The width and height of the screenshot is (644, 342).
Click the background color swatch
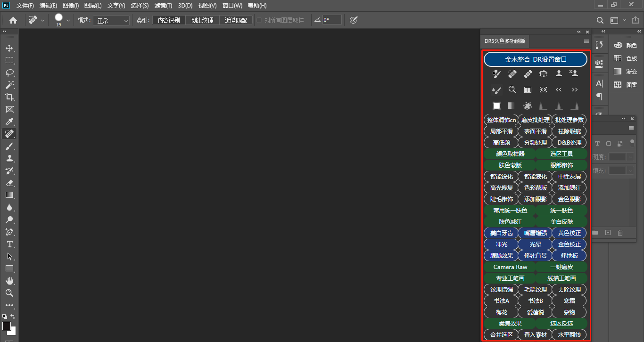pyautogui.click(x=13, y=332)
